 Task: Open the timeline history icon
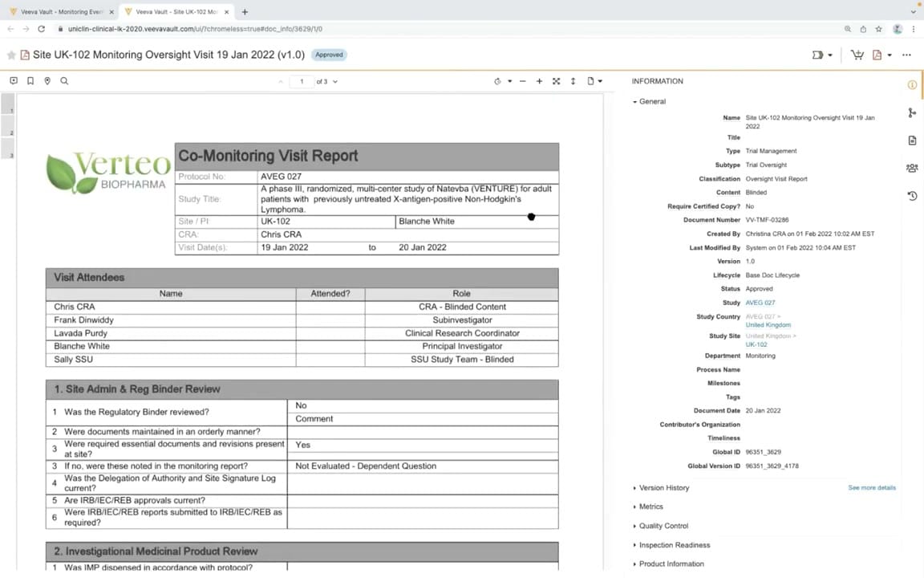coord(912,196)
